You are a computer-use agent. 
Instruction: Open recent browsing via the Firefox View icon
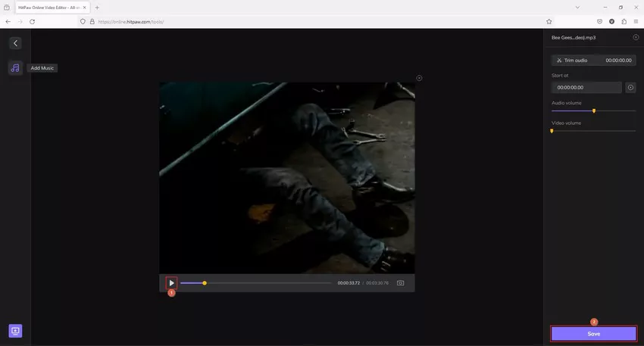[x=7, y=8]
